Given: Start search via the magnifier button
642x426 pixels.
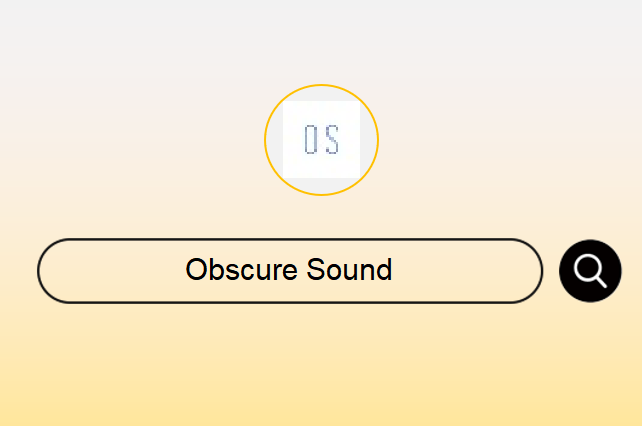Looking at the screenshot, I should (x=590, y=271).
